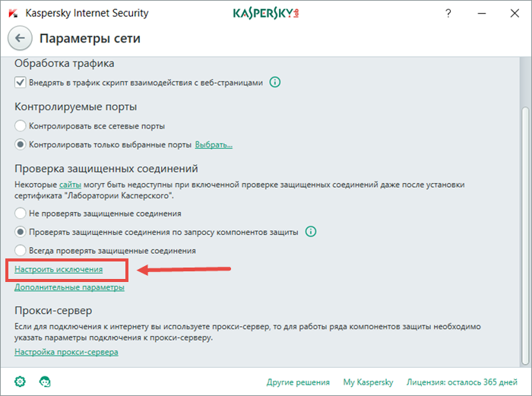Open My Kaspersky link
The width and height of the screenshot is (532, 396).
(x=368, y=382)
